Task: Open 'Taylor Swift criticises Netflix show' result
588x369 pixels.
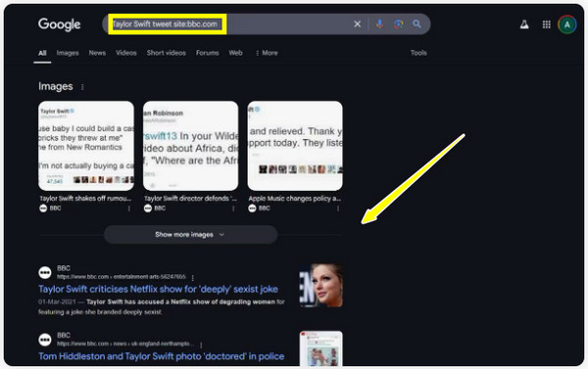Action: tap(158, 289)
